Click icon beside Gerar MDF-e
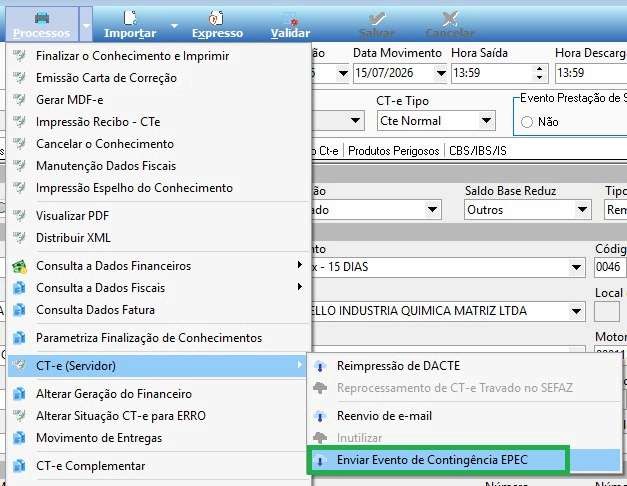Image resolution: width=627 pixels, height=486 pixels. coord(19,99)
